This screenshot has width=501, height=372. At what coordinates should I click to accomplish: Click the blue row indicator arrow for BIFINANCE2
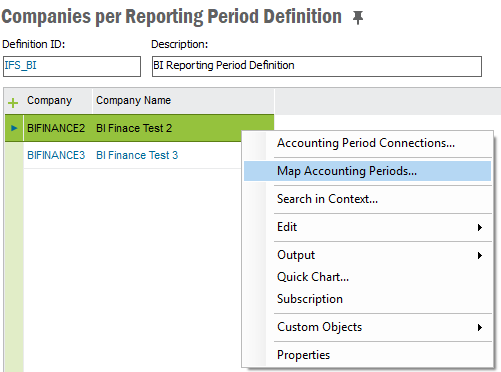[x=14, y=128]
